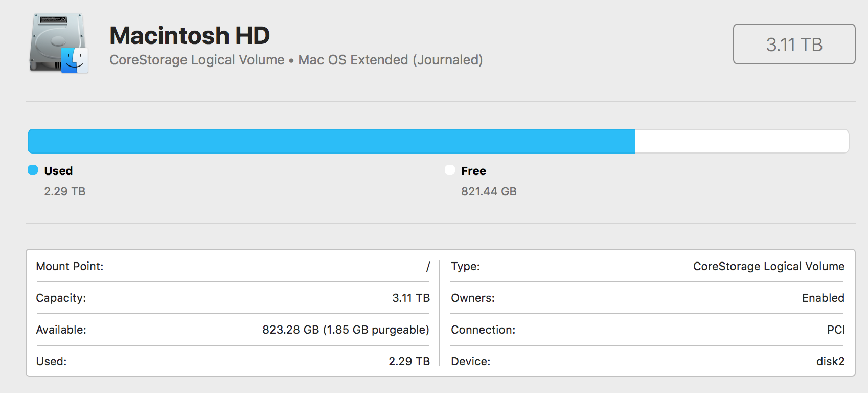The image size is (868, 393).
Task: Click the Connection label
Action: pos(483,330)
